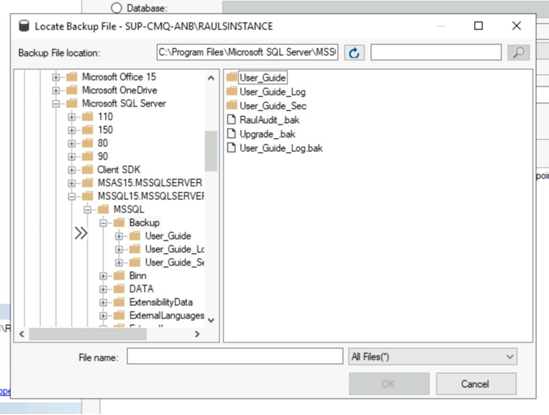Image resolution: width=549 pixels, height=415 pixels.
Task: Close the Locate Backup File dialog
Action: (516, 26)
